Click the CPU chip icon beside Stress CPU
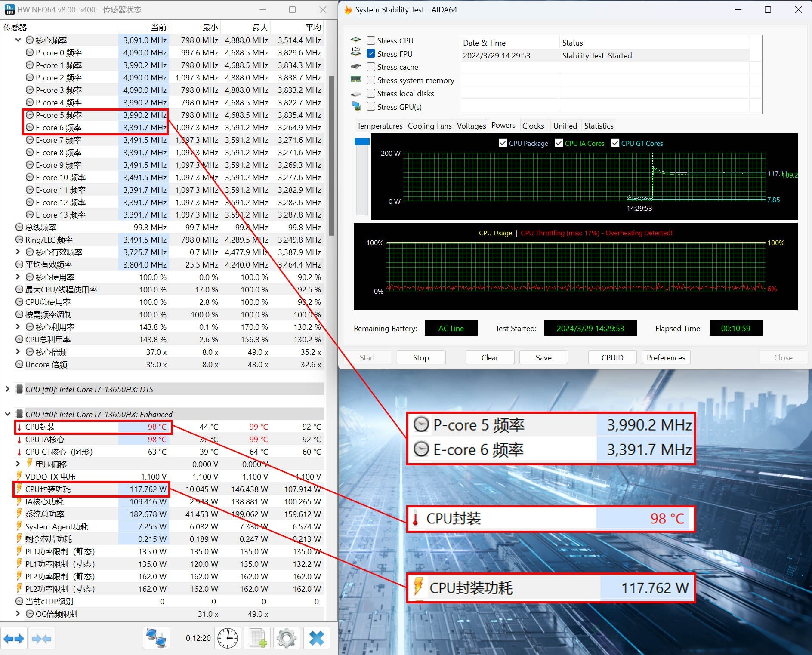 (356, 40)
